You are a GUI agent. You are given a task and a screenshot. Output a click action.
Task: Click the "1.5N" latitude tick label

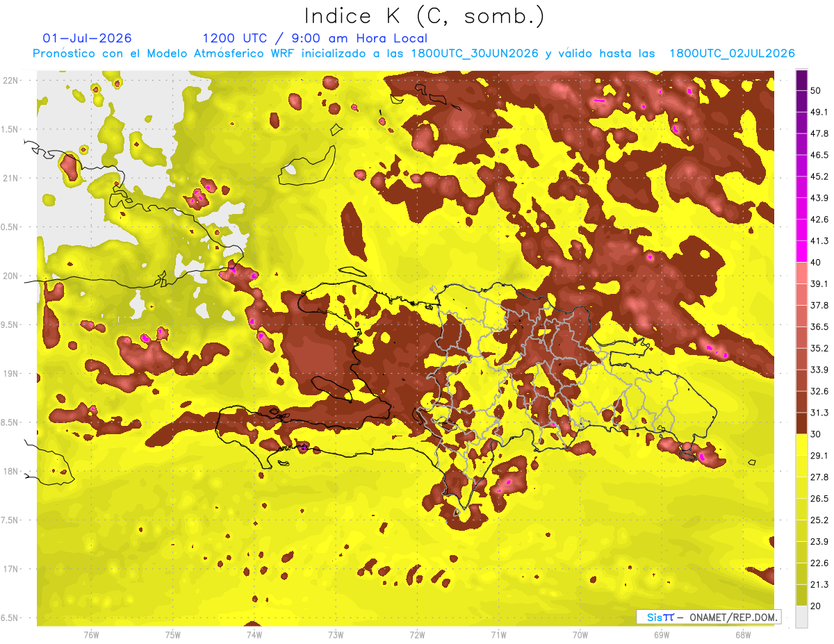(10, 129)
